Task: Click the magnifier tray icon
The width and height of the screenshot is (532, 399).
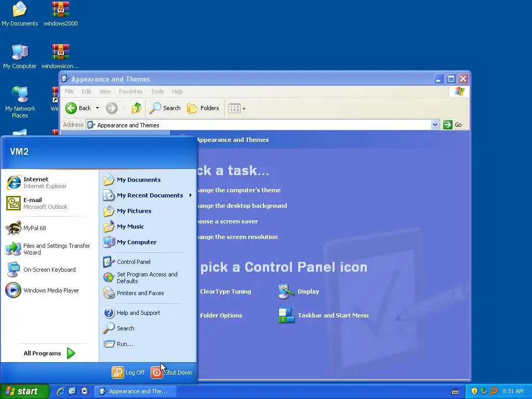Action: [494, 392]
